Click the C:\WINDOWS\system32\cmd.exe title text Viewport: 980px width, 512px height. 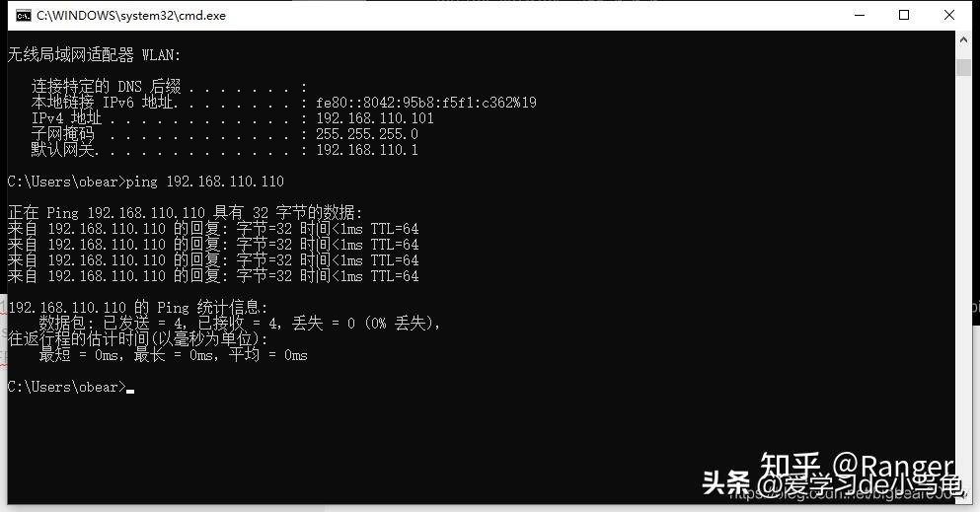click(x=131, y=16)
